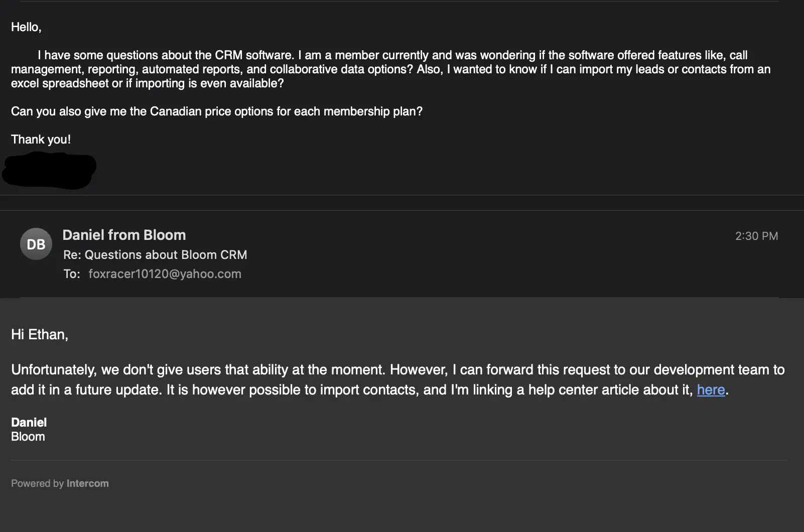The height and width of the screenshot is (532, 804).
Task: Click the subject Re: Questions about Bloom CRM
Action: [155, 254]
